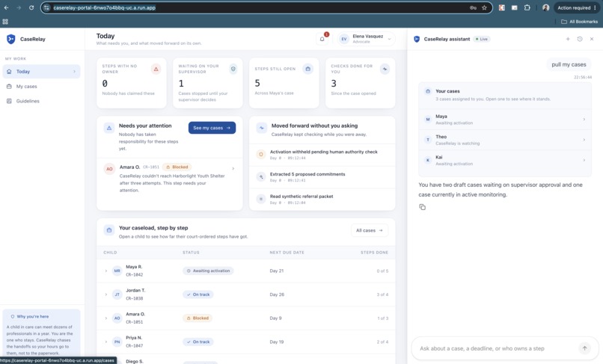Click icon next to Read synthetic referral packet
Image resolution: width=603 pixels, height=364 pixels.
[261, 199]
